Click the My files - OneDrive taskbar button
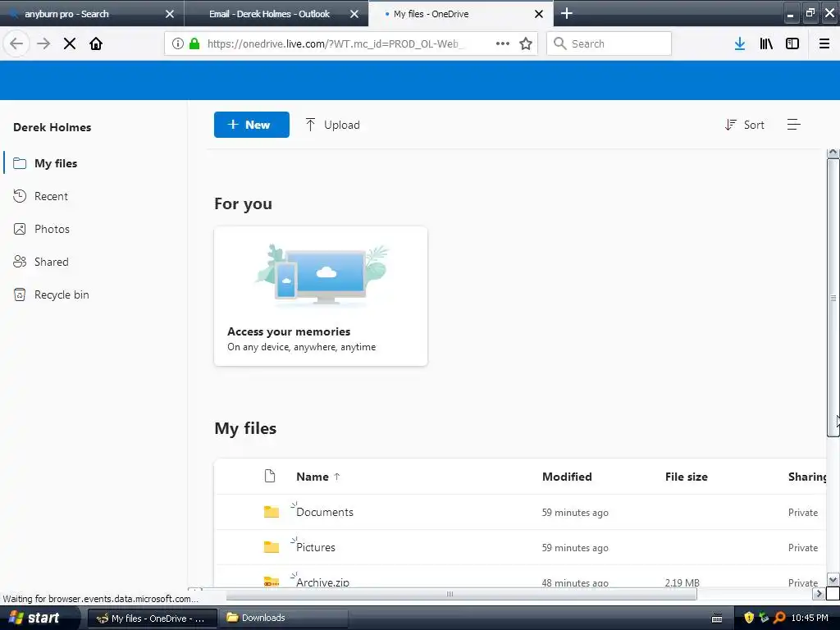Image resolution: width=840 pixels, height=630 pixels. [152, 619]
